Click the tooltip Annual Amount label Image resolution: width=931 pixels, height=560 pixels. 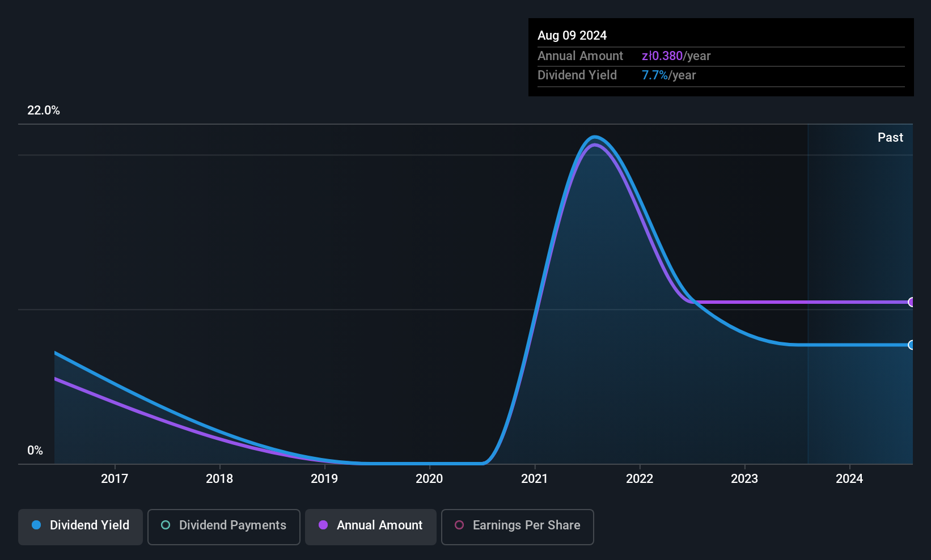580,56
